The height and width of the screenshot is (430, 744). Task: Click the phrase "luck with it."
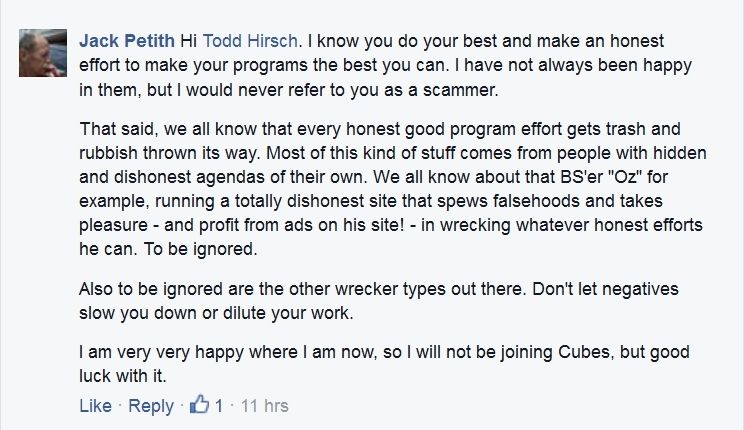[x=123, y=376]
